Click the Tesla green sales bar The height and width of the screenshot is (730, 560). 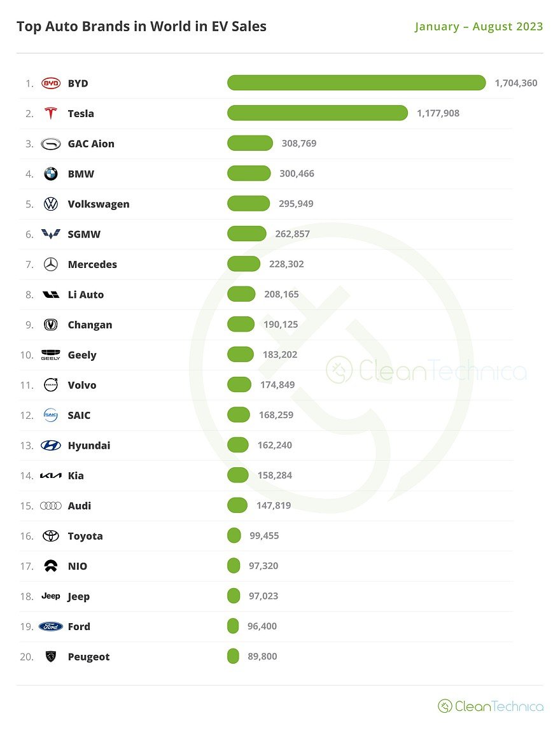point(317,113)
